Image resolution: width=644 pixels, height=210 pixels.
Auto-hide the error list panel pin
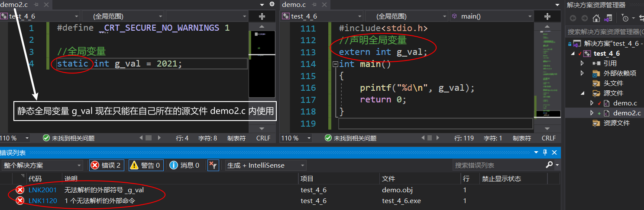point(545,153)
